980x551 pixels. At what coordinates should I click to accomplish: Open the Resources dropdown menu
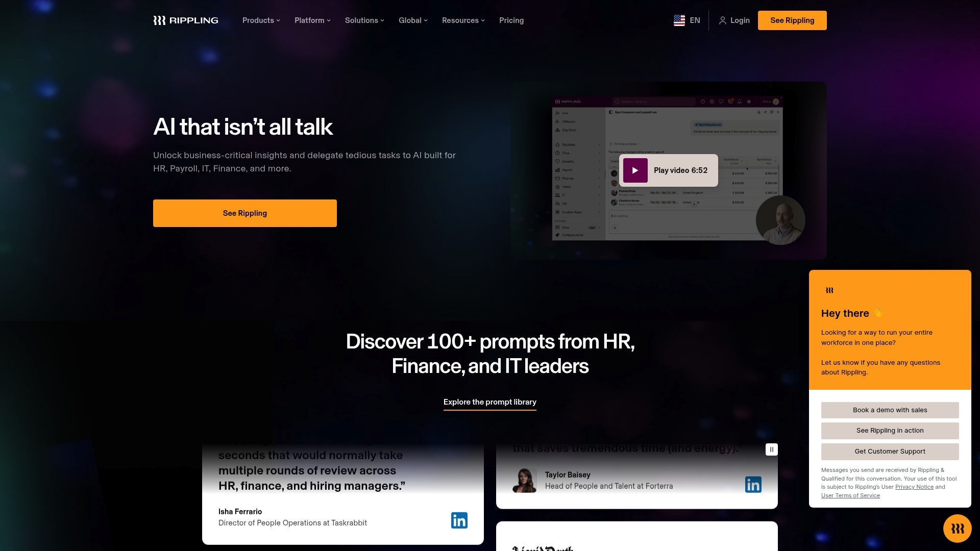click(463, 20)
